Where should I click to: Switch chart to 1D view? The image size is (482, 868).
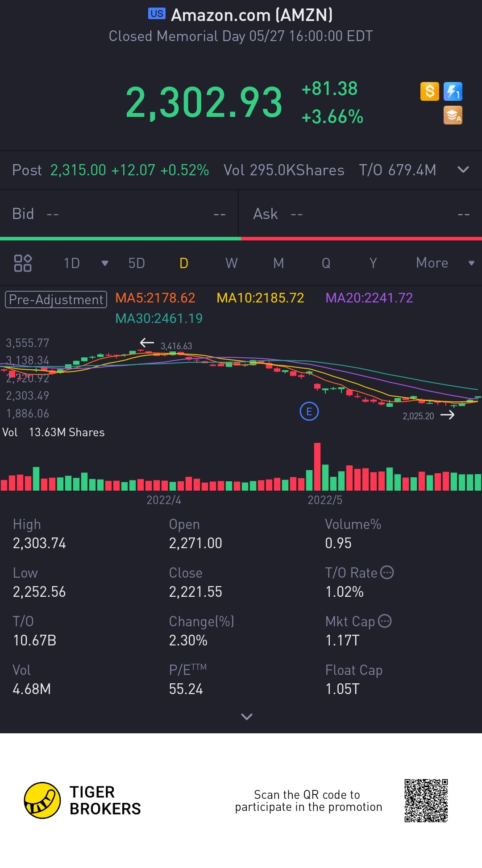[x=72, y=263]
